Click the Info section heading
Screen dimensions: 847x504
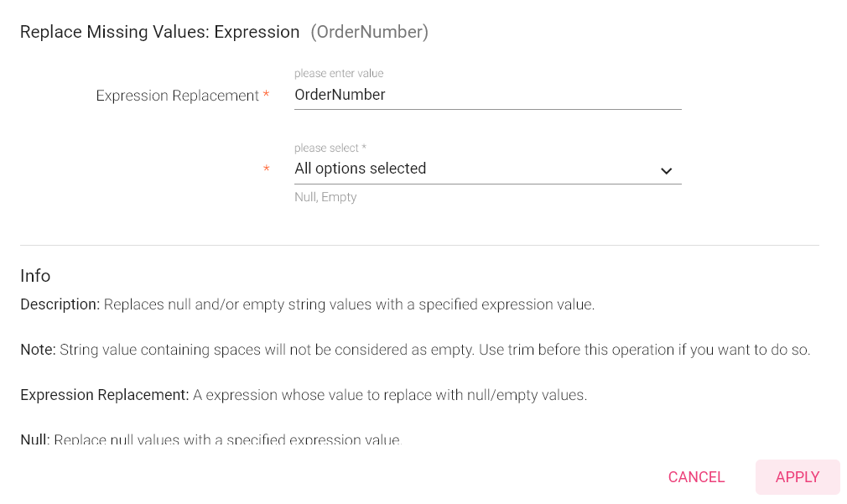[35, 275]
